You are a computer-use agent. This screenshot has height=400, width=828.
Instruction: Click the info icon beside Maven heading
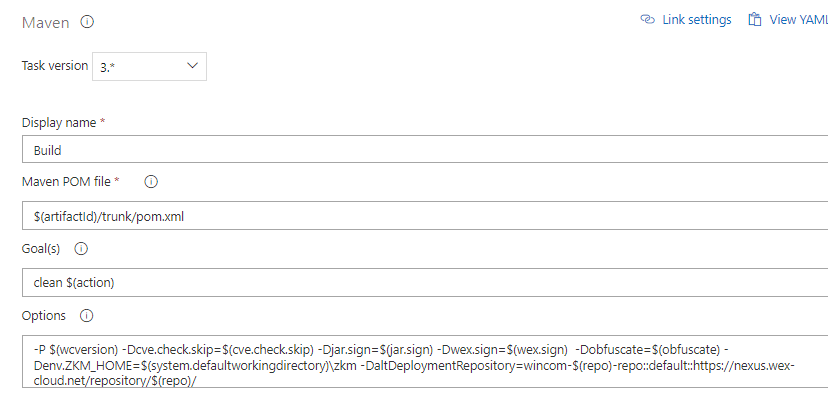(87, 22)
